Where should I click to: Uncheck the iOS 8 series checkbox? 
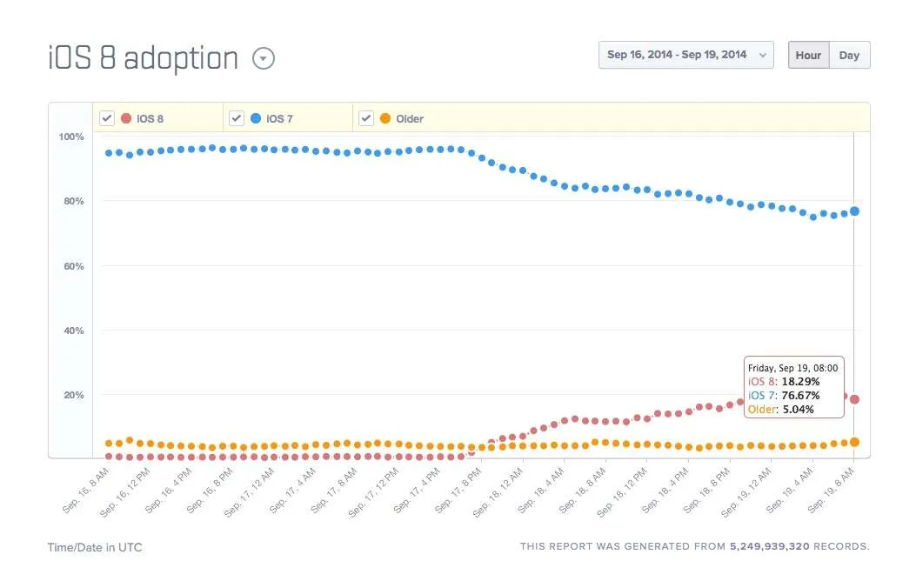[x=107, y=118]
